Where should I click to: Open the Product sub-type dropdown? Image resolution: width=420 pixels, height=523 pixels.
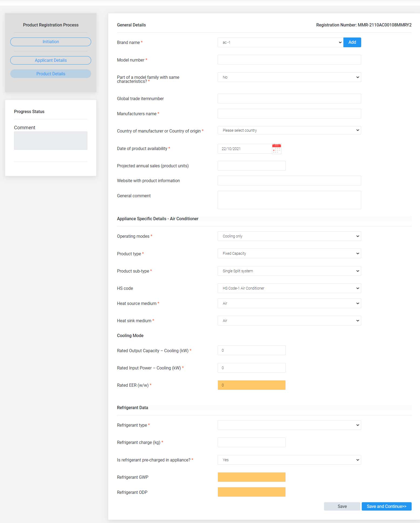tap(289, 271)
